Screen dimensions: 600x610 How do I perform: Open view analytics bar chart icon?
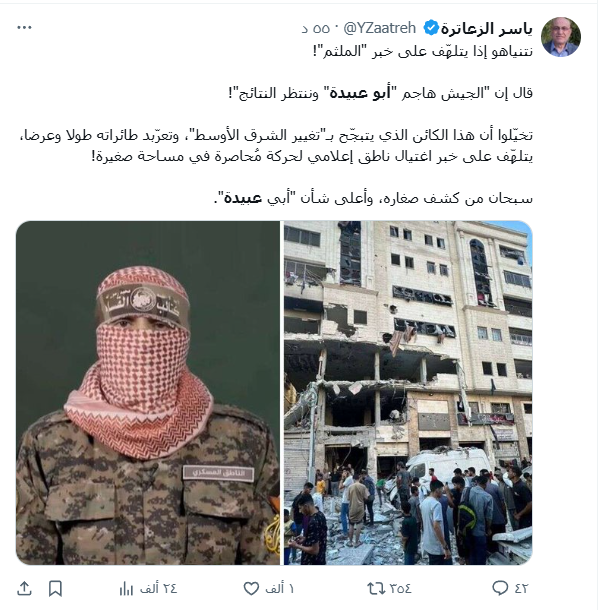(126, 589)
